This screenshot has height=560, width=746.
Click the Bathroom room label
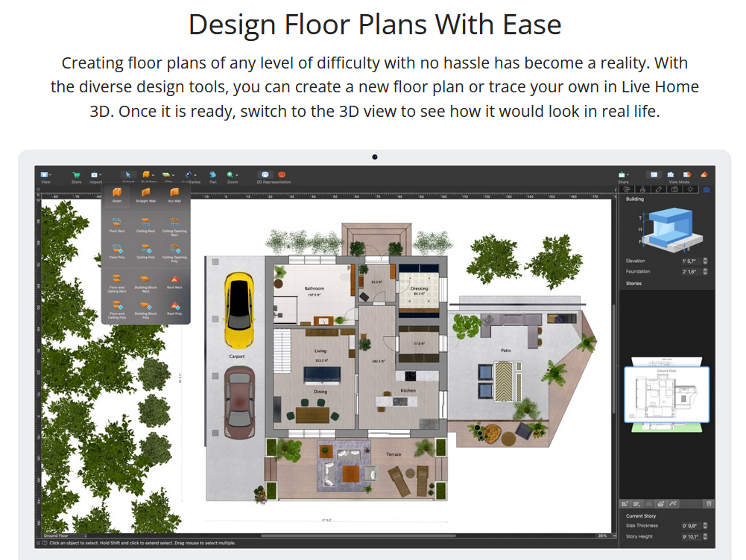pyautogui.click(x=314, y=288)
